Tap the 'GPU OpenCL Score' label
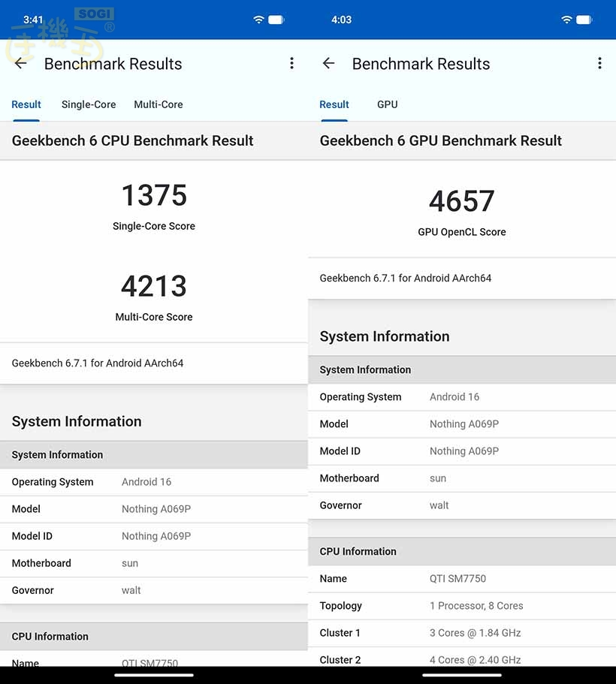The height and width of the screenshot is (684, 616). (462, 232)
